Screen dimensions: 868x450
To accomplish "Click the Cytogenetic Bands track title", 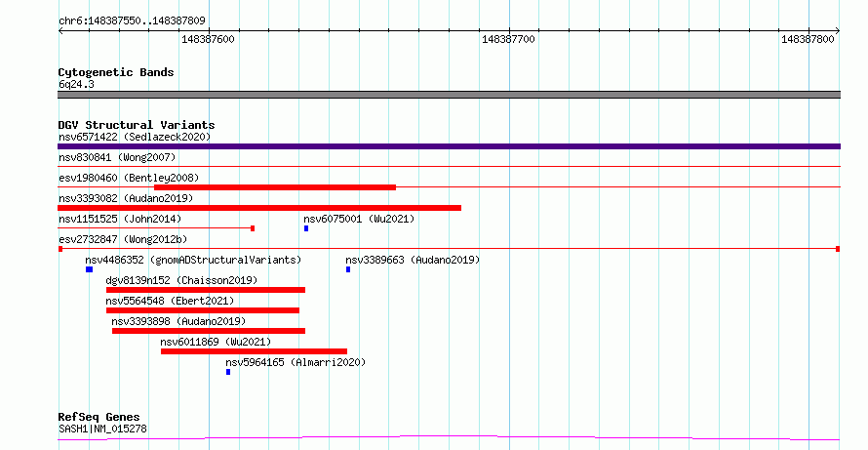I will click(116, 72).
